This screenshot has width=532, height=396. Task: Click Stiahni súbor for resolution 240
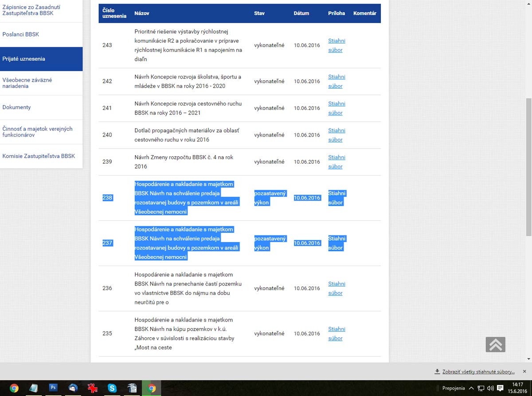(x=336, y=135)
